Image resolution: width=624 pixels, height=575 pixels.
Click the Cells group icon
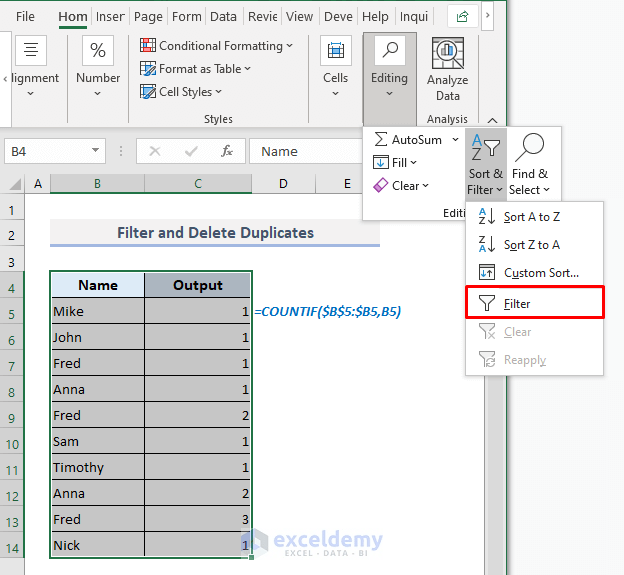click(335, 50)
